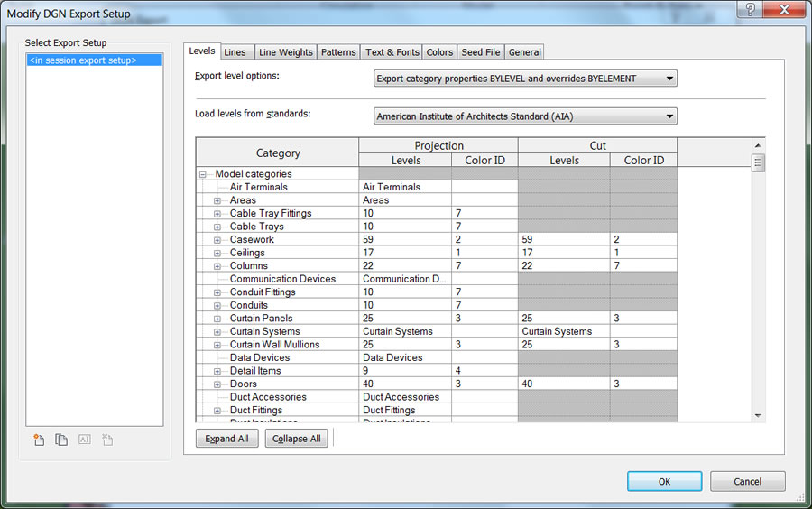Collapse the Model categories tree node

point(203,174)
